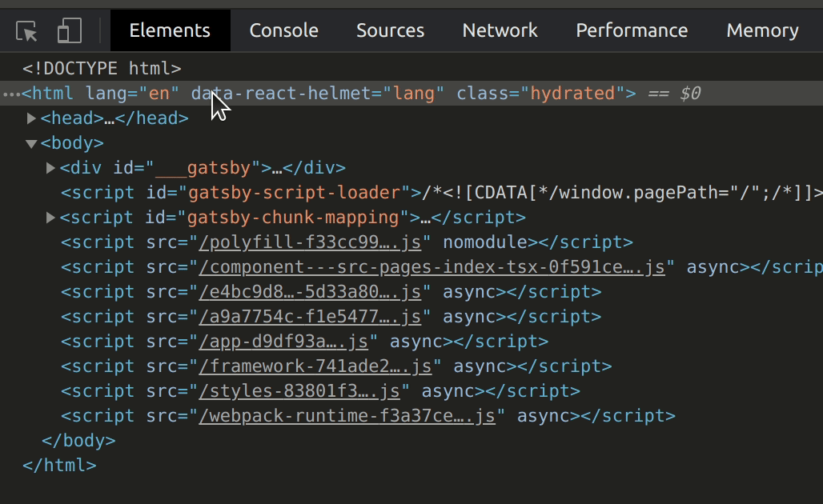Select the <!DOCTYPE html> line

[x=102, y=69]
